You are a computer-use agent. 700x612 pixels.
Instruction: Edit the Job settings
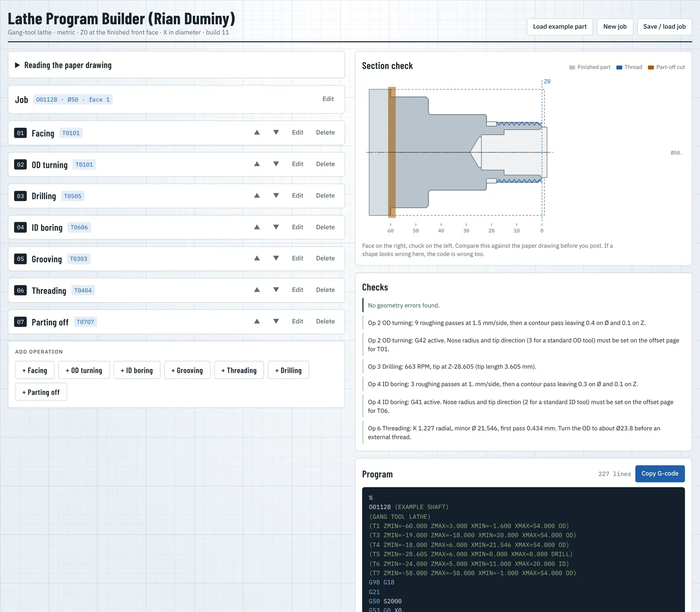328,99
